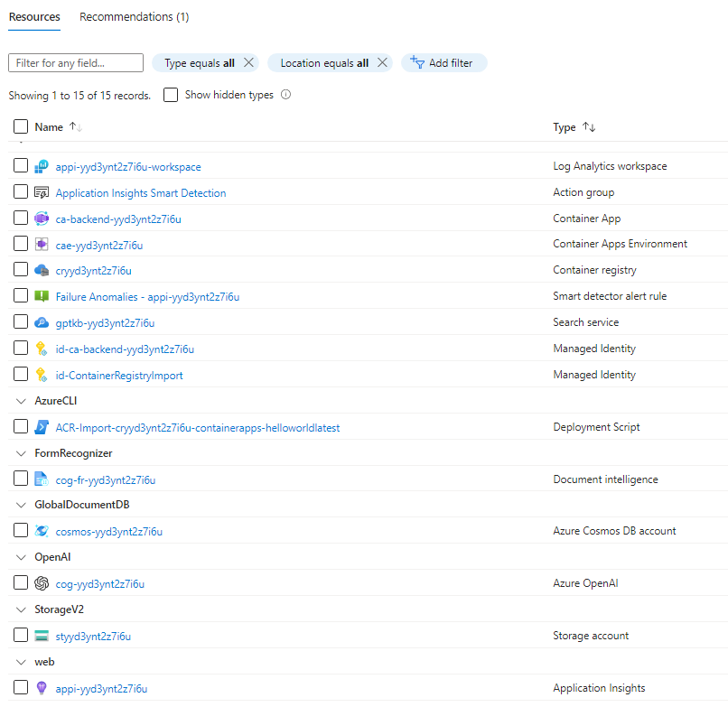Check the cryyd3ynt2z7i6u container registry checkbox

pyautogui.click(x=21, y=269)
